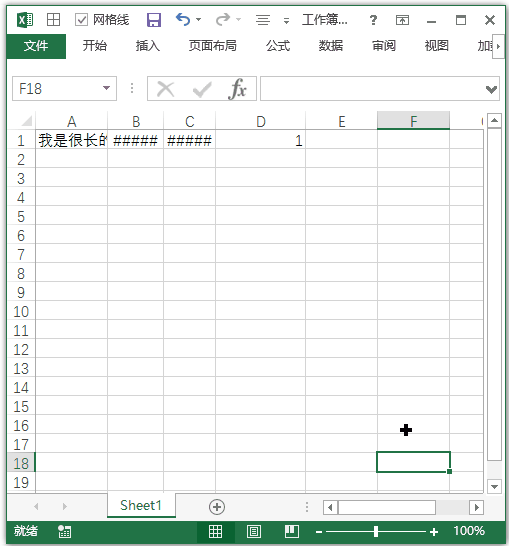The width and height of the screenshot is (509, 546).
Task: Select row 18 header
Action: tap(21, 463)
